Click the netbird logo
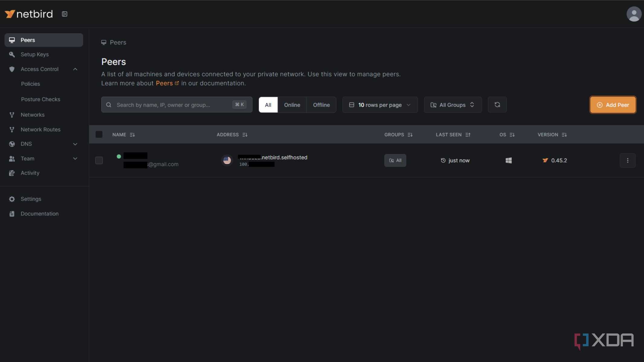The height and width of the screenshot is (362, 644). click(29, 14)
